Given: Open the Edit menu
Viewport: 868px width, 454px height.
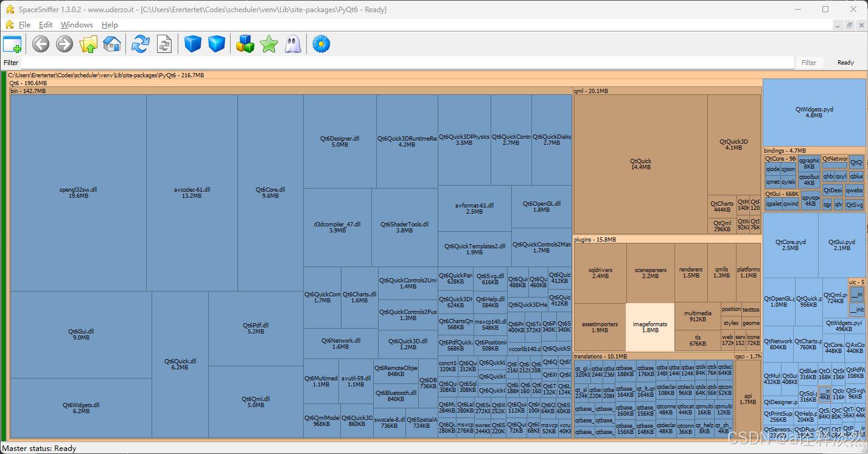Looking at the screenshot, I should click(46, 25).
